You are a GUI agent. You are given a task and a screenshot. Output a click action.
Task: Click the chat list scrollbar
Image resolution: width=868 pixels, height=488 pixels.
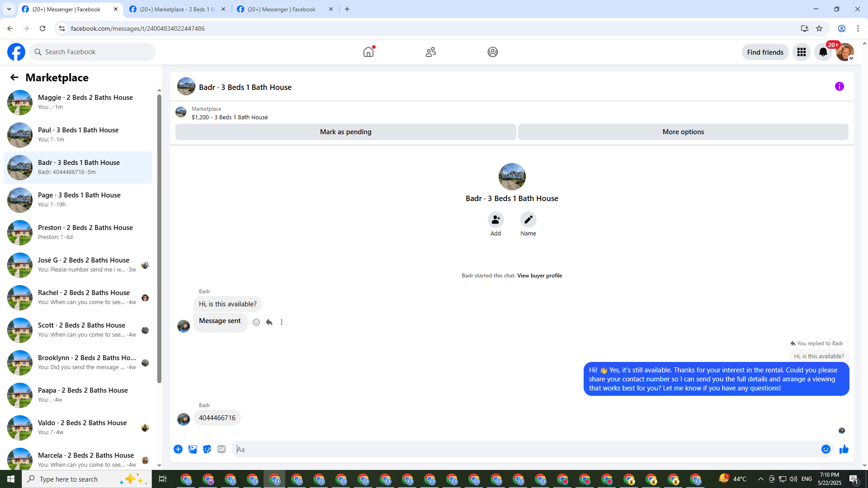click(x=159, y=239)
